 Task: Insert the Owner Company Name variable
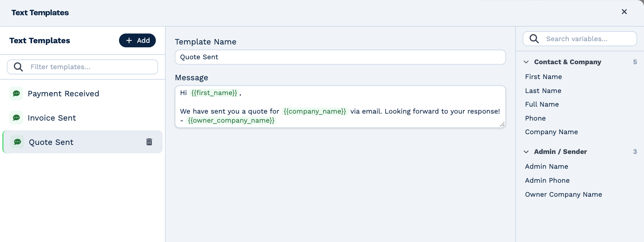pos(563,194)
